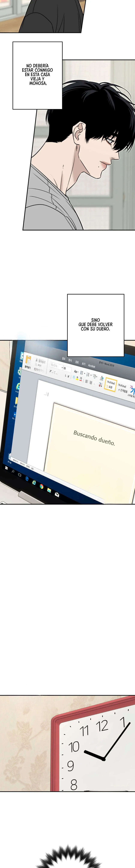Image resolution: width=135 pixels, height=868 pixels.
Task: Select the shading paint bucket icon
Action: (x=102, y=378)
